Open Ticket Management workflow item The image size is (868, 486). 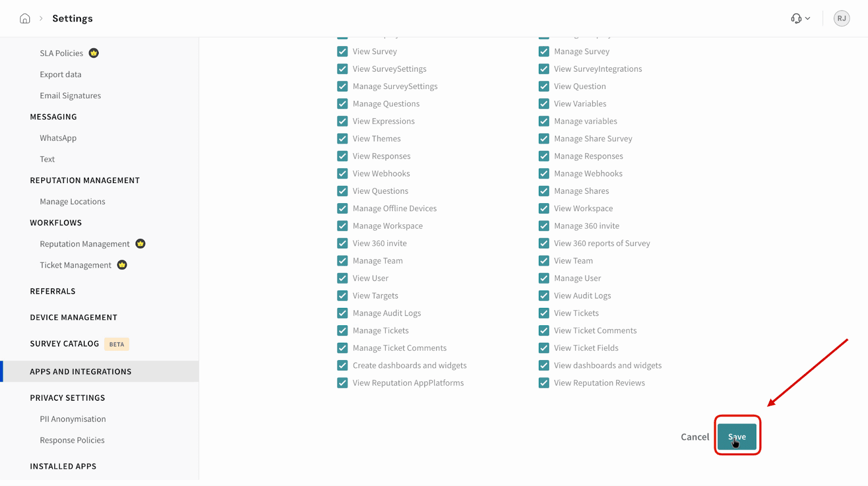(75, 265)
